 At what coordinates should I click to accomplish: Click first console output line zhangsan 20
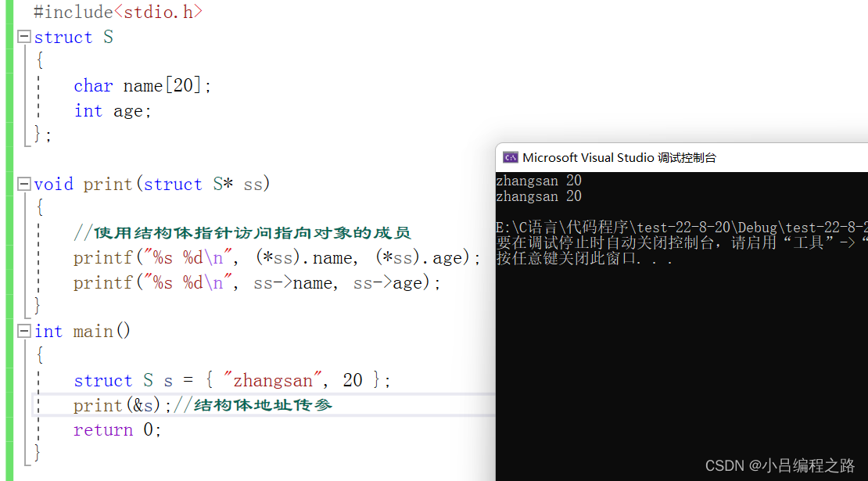[x=539, y=181]
